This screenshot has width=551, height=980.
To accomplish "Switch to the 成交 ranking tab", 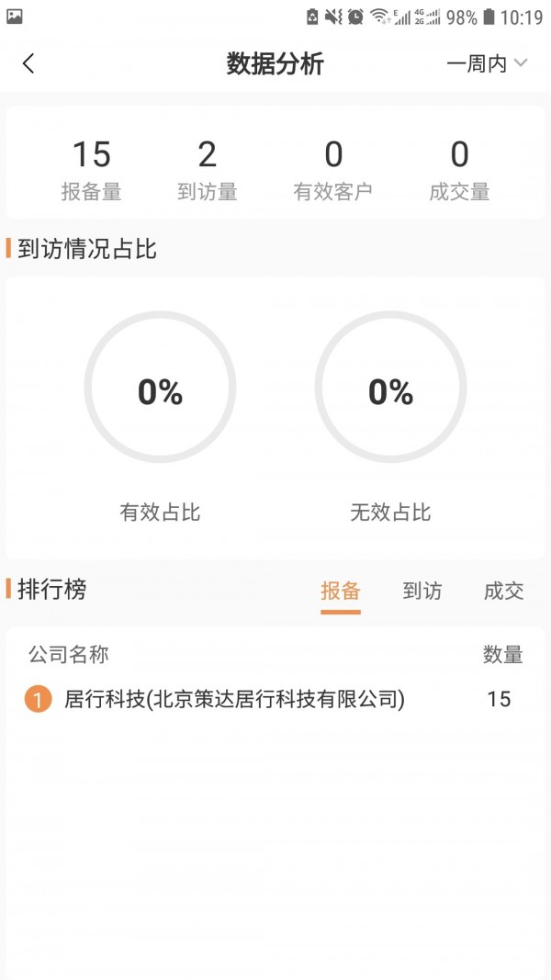I will tap(504, 591).
